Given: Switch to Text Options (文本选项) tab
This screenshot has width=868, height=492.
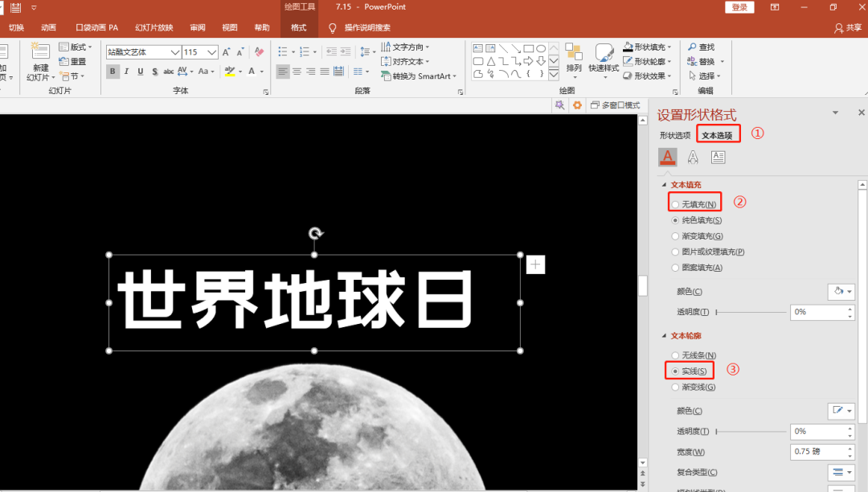Looking at the screenshot, I should point(718,136).
